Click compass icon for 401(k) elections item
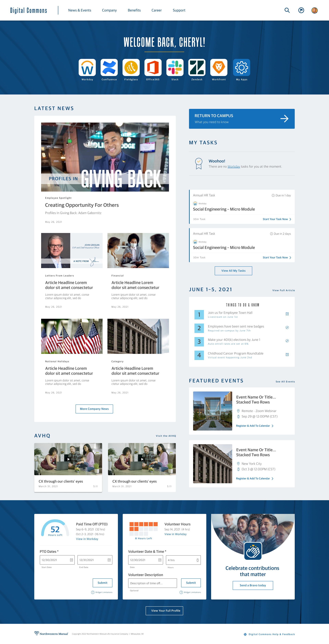 (x=287, y=341)
